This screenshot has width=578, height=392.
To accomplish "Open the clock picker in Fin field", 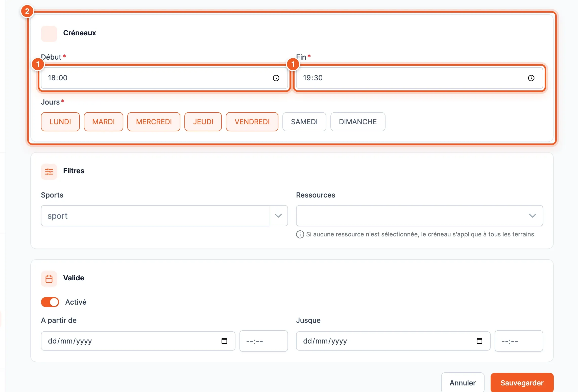I will 531,78.
